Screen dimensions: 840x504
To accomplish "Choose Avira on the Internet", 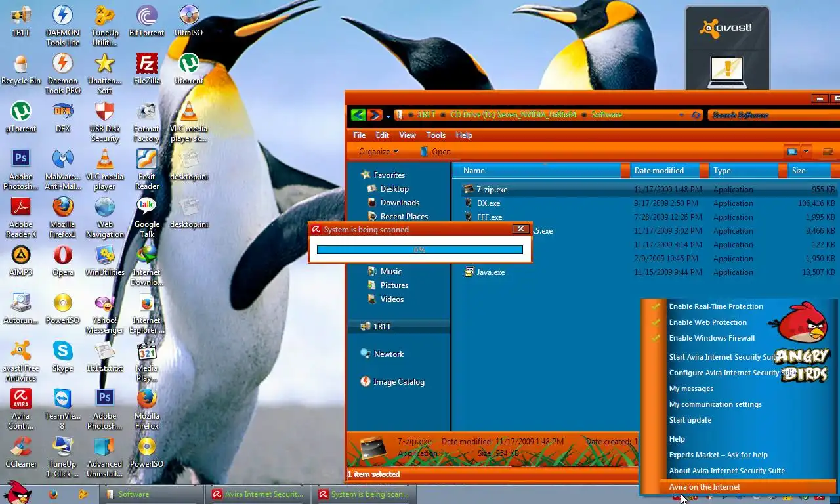I will [x=704, y=487].
